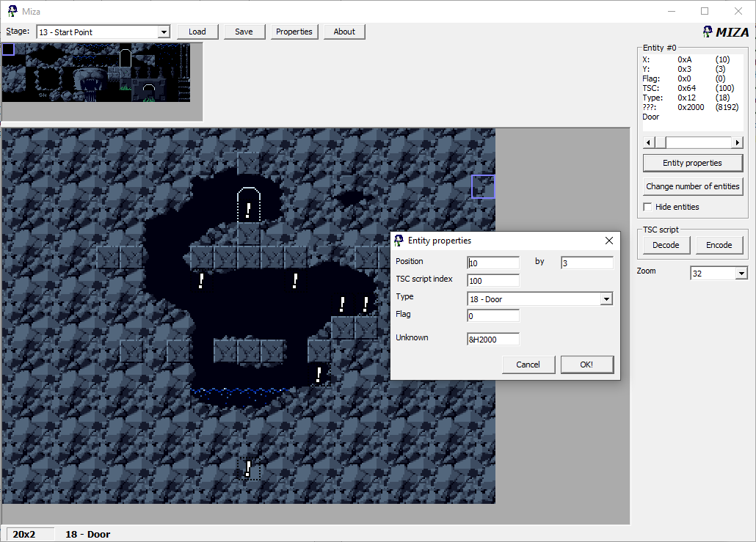
Task: Click the Decode TSC script button
Action: coord(666,245)
